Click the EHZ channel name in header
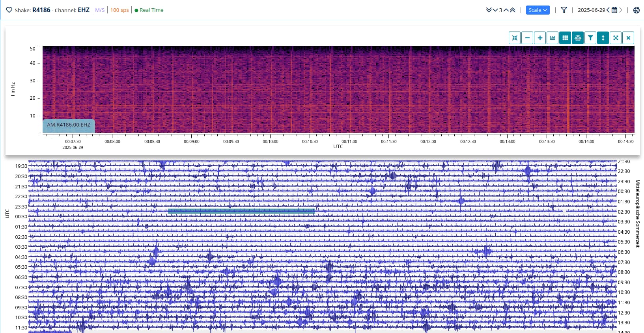This screenshot has width=644, height=333. pos(84,10)
